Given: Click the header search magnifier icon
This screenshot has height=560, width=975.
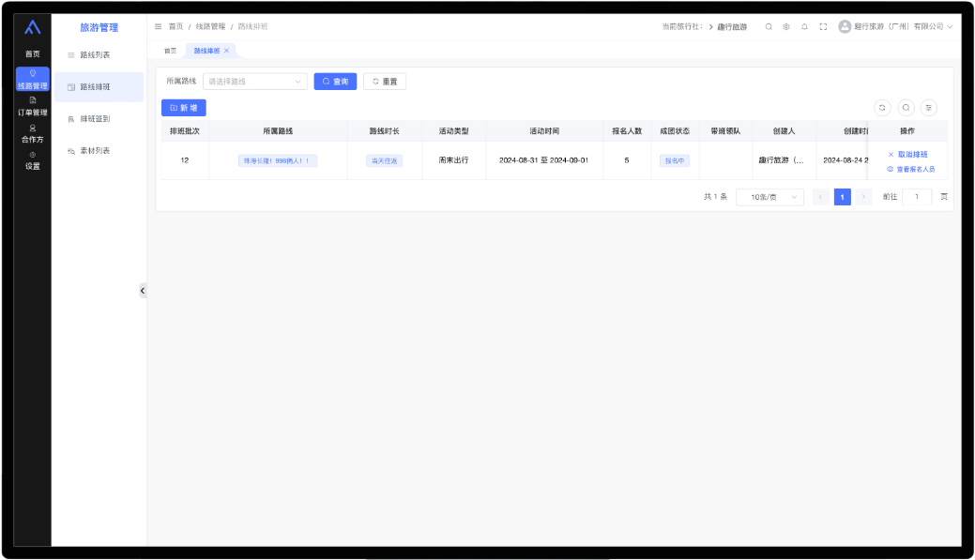Looking at the screenshot, I should [769, 26].
